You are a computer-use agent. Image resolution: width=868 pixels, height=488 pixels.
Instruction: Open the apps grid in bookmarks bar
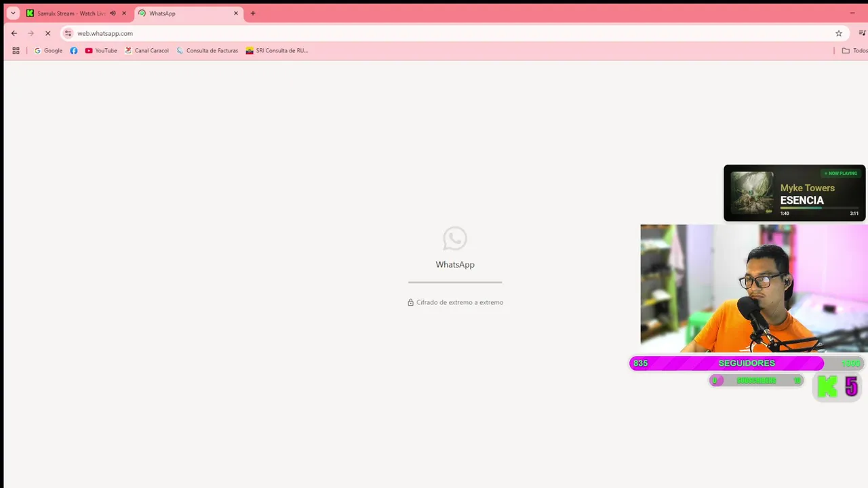click(16, 51)
